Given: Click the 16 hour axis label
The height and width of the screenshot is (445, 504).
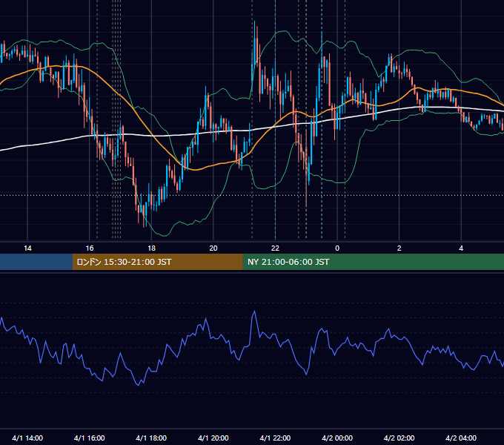Looking at the screenshot, I should click(x=90, y=248).
